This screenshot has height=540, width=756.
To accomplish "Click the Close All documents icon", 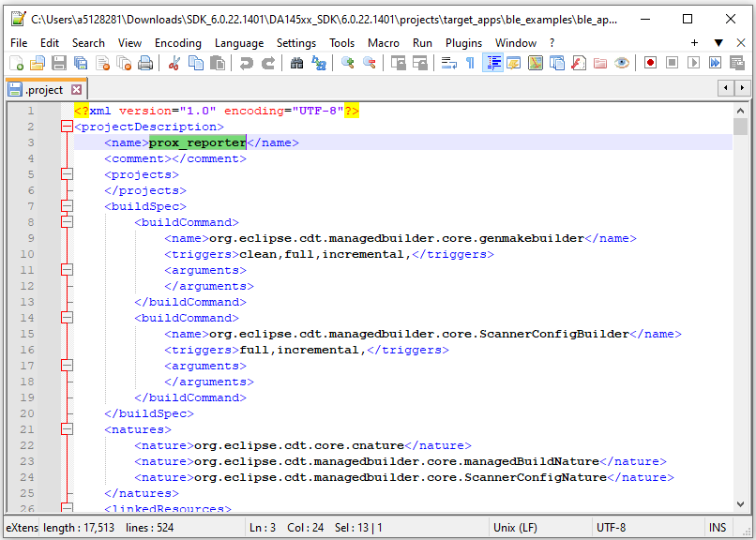I will (x=124, y=63).
